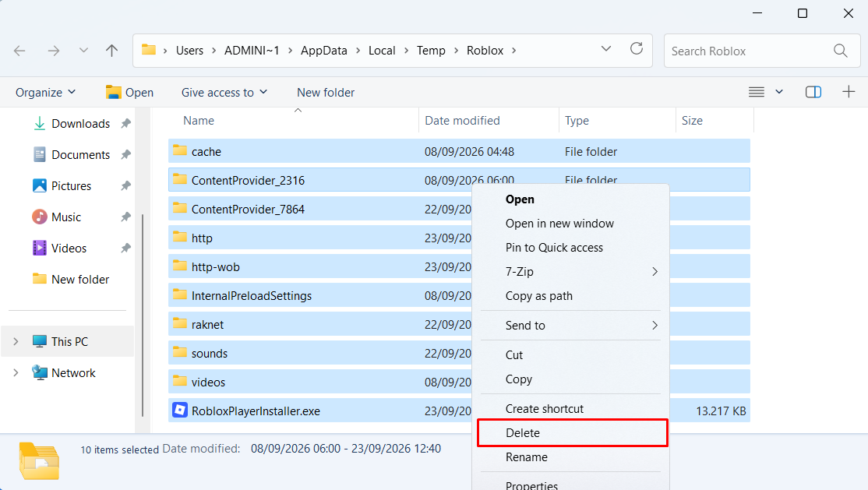Click the RobloxPlayerInstaller.exe file icon

[179, 411]
